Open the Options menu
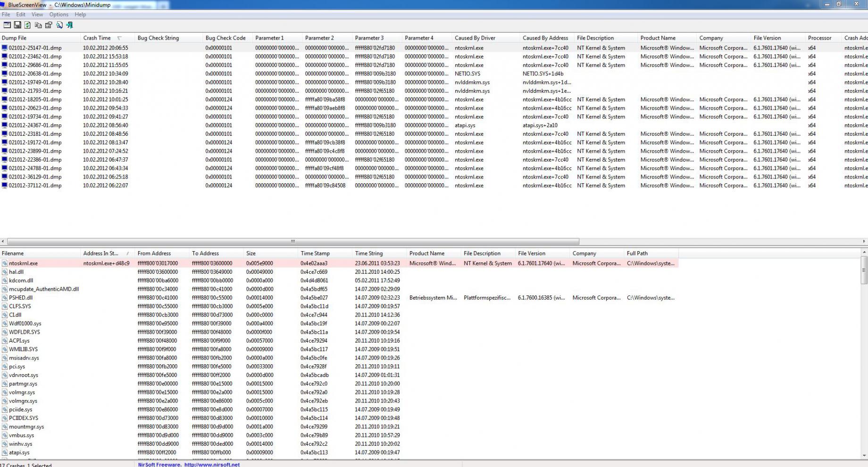This screenshot has height=467, width=868. pos(59,15)
